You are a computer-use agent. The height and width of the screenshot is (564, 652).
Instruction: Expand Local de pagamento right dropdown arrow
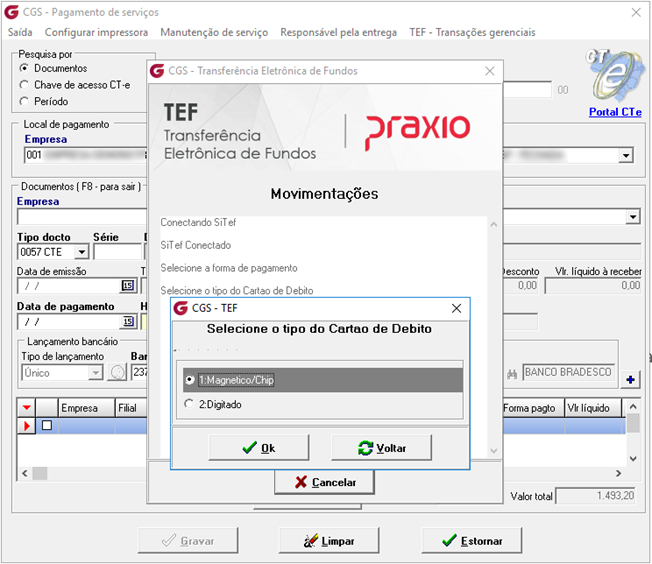[625, 156]
